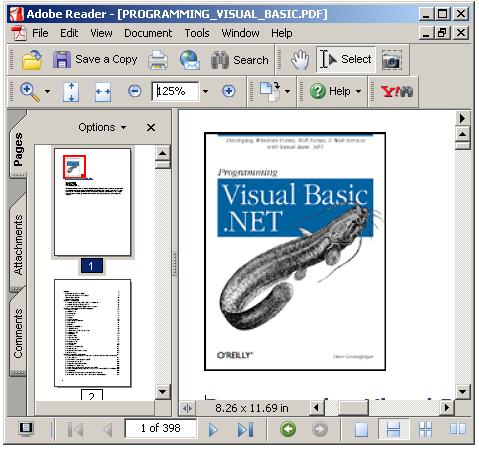This screenshot has width=479, height=451.
Task: Click Select tool text label
Action: click(356, 59)
